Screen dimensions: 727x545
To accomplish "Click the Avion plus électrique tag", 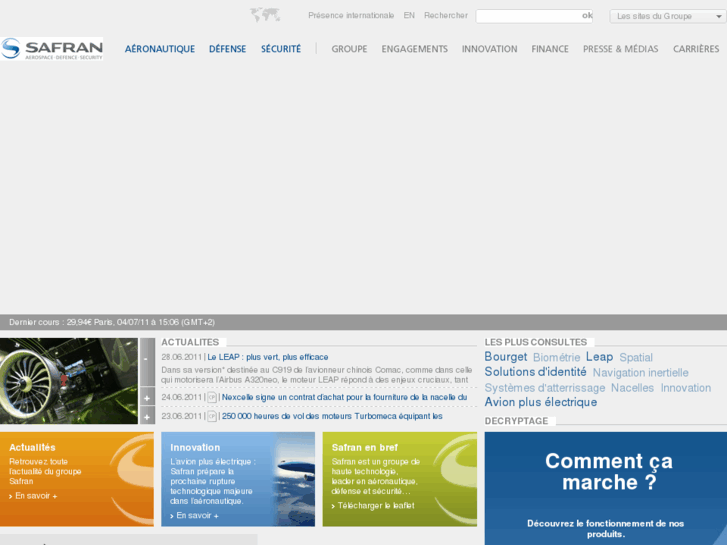I will click(541, 402).
